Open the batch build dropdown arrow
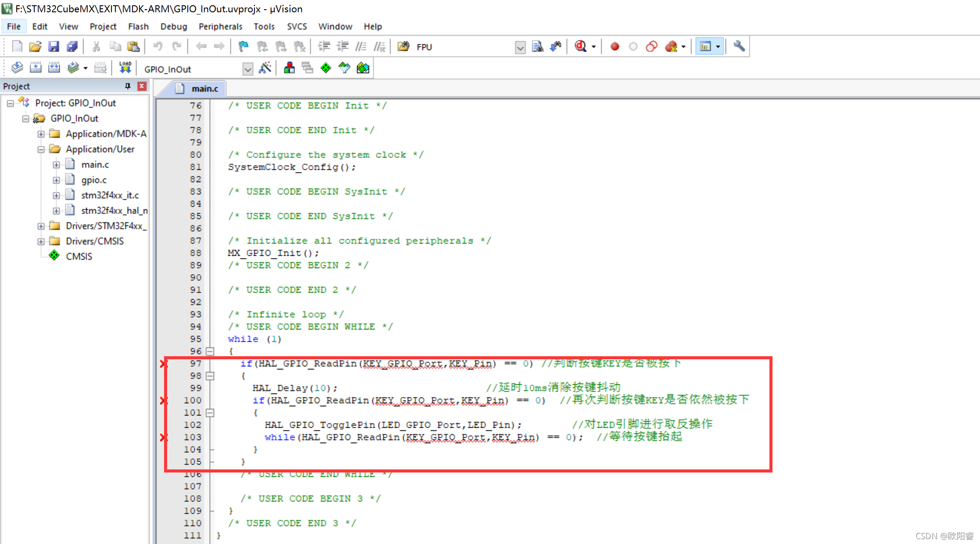 (x=85, y=68)
